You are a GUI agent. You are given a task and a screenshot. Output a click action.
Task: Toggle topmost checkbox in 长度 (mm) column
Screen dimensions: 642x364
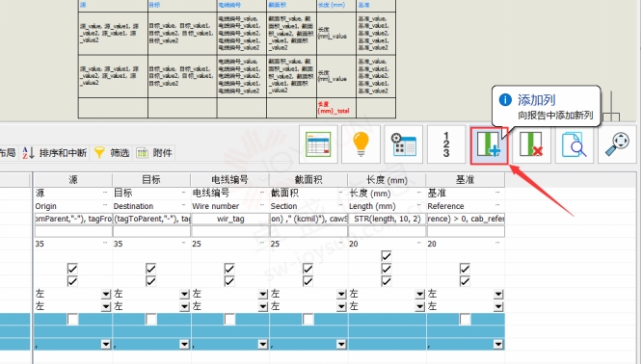click(387, 256)
